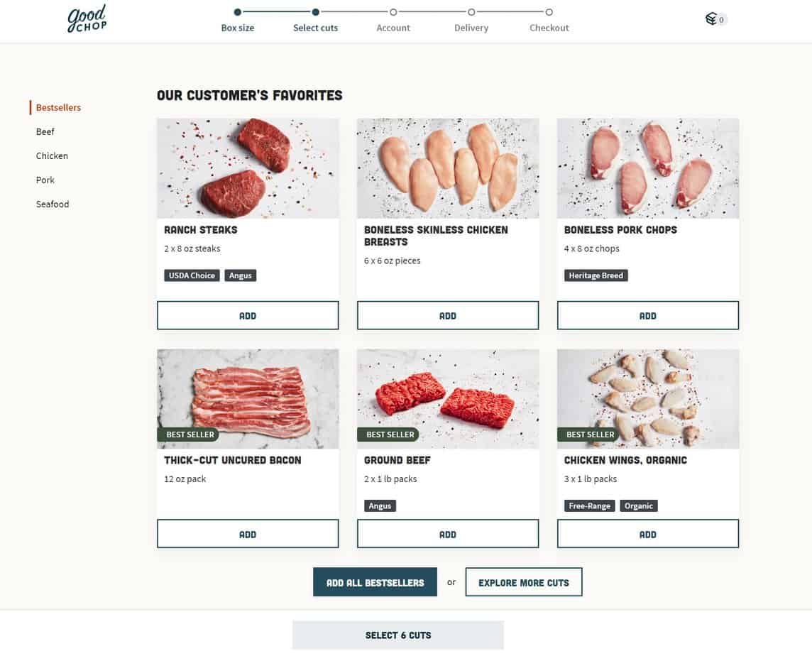Open the Seafood category in sidebar
This screenshot has width=812, height=656.
pos(53,204)
